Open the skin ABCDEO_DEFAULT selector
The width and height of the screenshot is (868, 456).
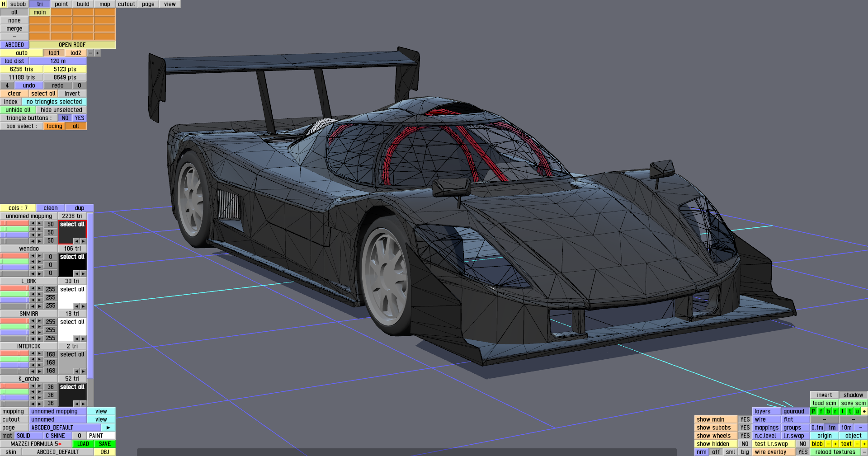point(58,452)
